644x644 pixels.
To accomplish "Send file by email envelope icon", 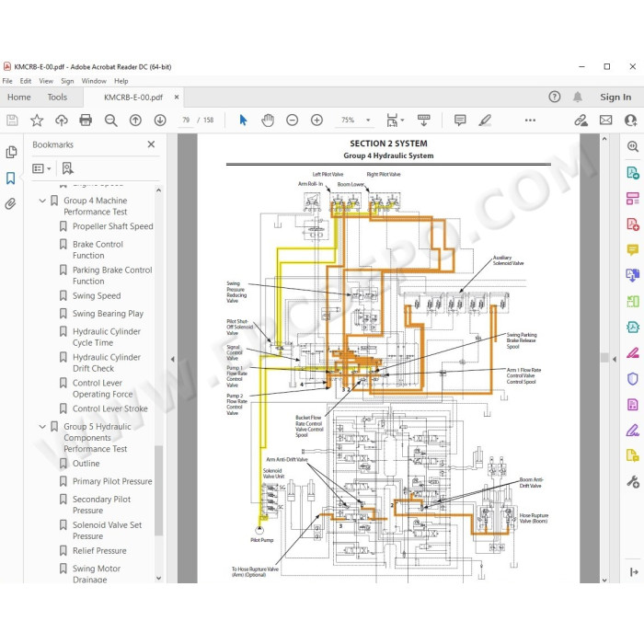I will (605, 121).
